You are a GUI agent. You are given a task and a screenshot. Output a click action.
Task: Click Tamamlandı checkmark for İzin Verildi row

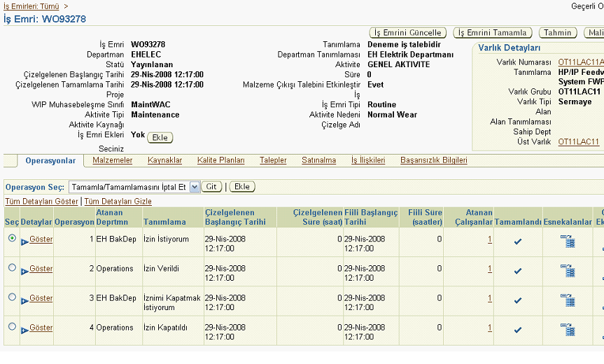coord(518,271)
